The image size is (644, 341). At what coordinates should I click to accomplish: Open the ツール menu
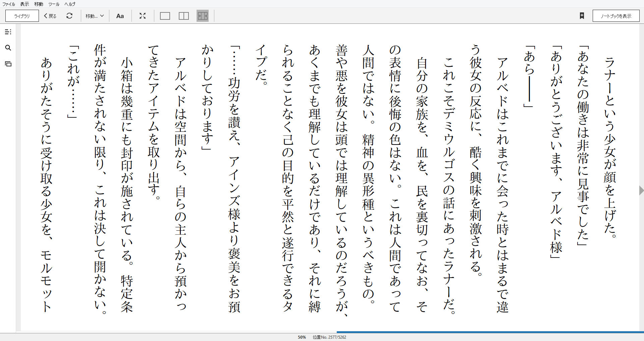click(x=54, y=4)
